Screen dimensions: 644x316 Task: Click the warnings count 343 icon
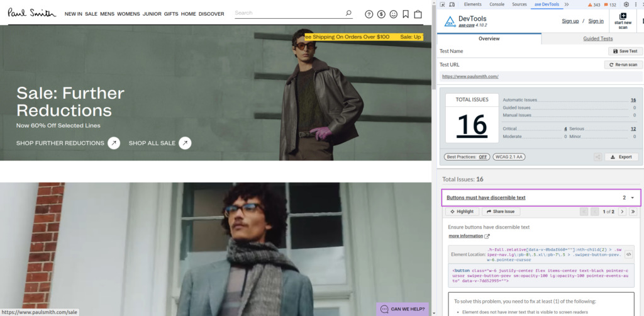click(x=594, y=5)
